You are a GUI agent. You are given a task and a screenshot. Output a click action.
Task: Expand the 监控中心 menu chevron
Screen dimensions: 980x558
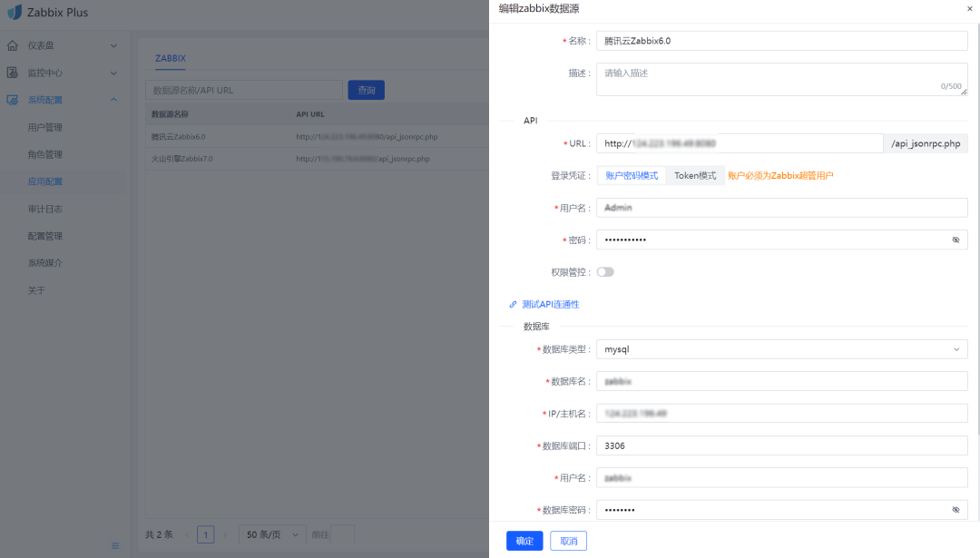[x=113, y=73]
